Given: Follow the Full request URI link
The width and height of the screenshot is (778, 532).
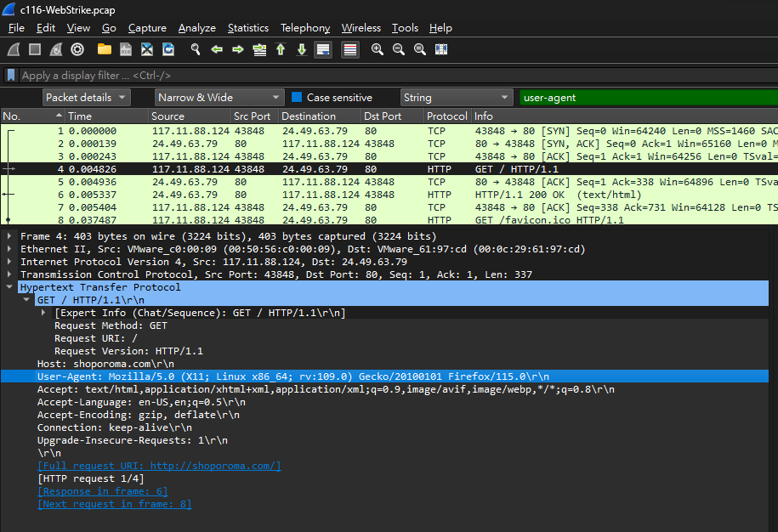Looking at the screenshot, I should (x=159, y=466).
